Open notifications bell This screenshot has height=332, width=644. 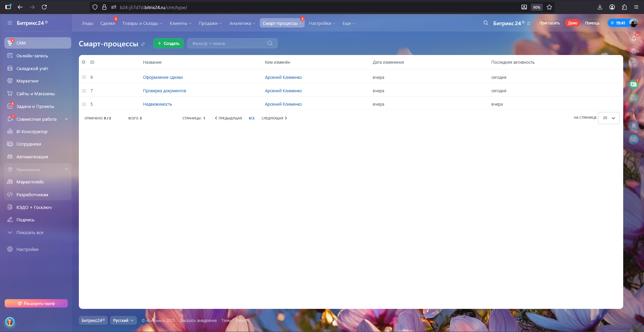[634, 38]
